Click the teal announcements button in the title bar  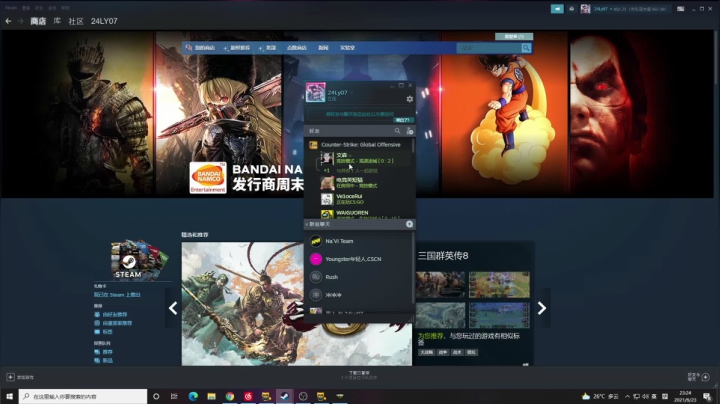(557, 8)
